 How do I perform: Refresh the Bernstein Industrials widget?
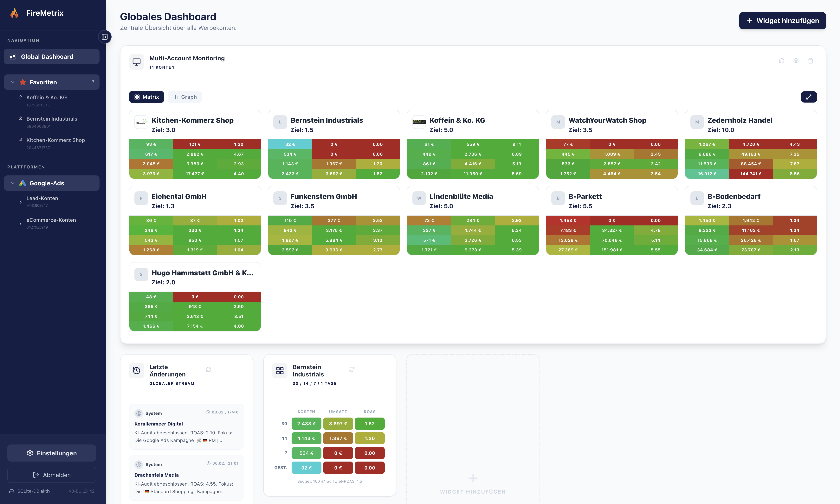coord(352,369)
